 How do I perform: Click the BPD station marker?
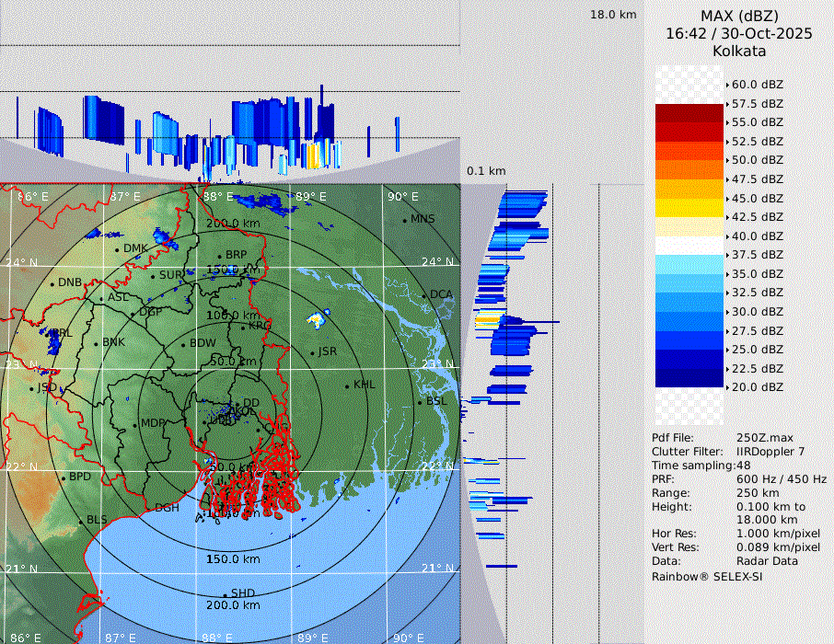pos(64,477)
